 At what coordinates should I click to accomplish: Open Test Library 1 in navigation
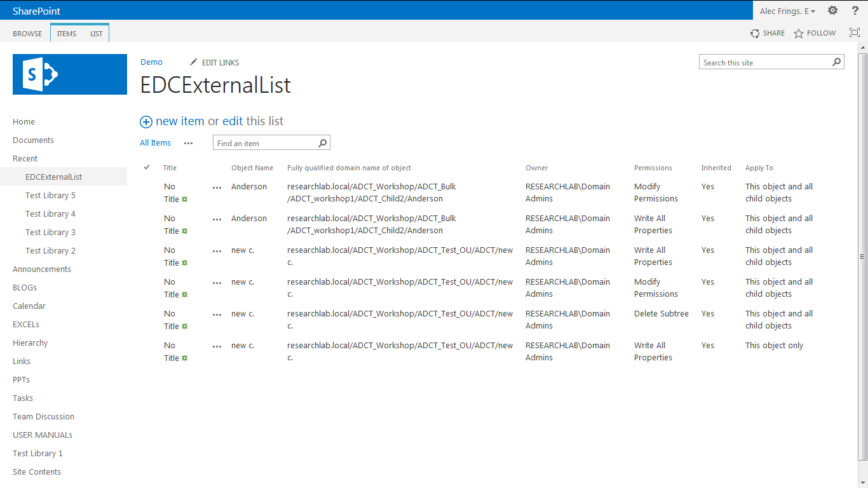click(x=37, y=453)
